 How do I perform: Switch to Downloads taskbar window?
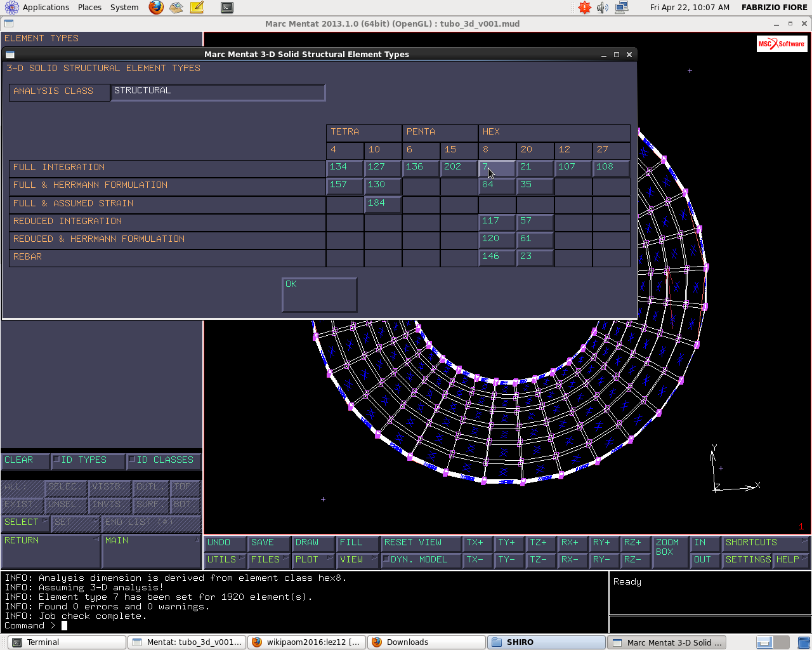426,642
